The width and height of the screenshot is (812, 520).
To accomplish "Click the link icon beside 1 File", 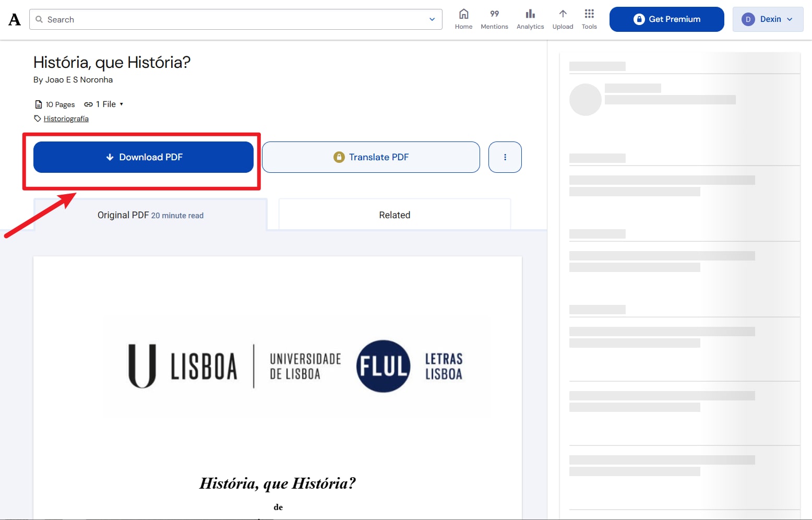I will [88, 104].
